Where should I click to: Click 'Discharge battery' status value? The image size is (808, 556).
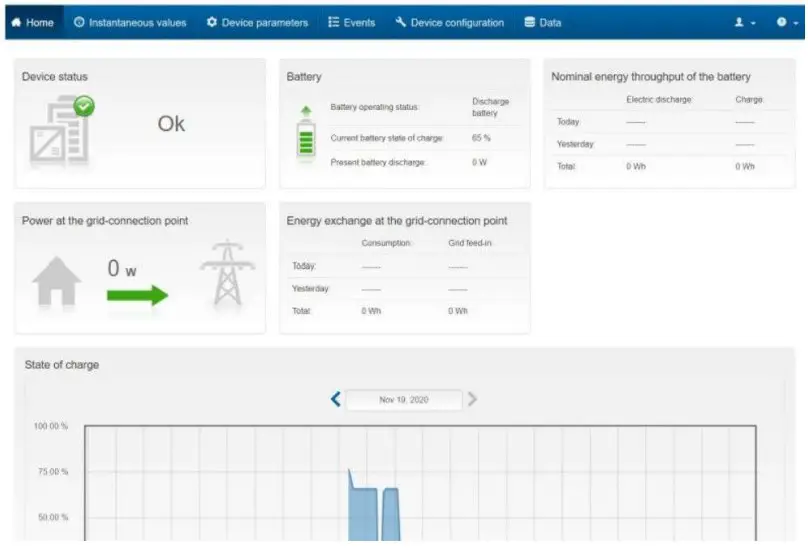click(x=490, y=107)
